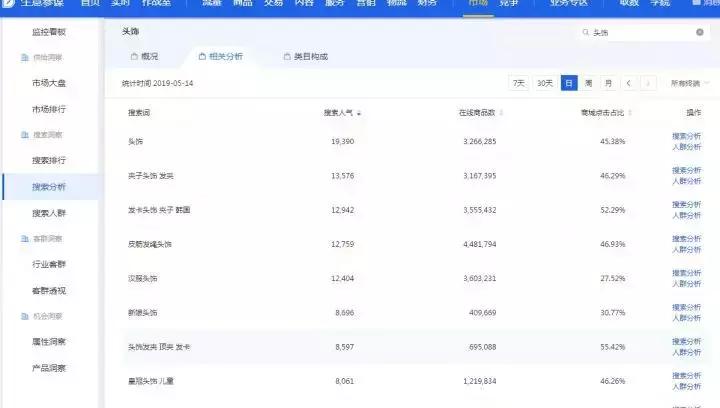Open 人群分析 for the 新娘头饰 row
The image size is (720, 408).
point(686,318)
